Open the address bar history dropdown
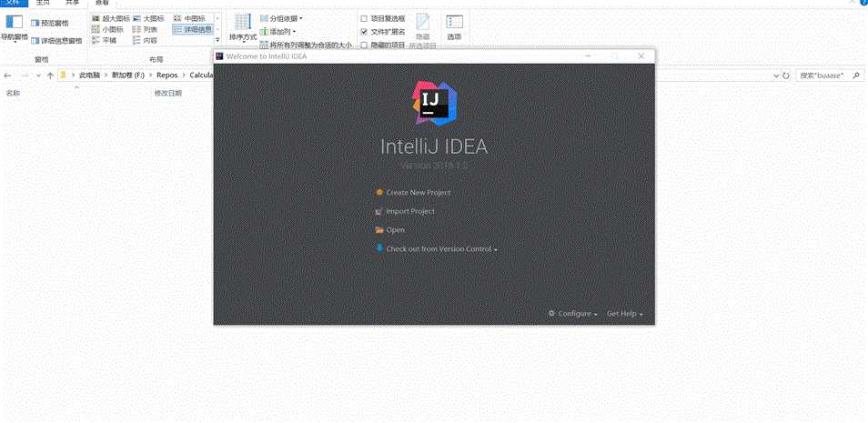The width and height of the screenshot is (868, 423). (x=776, y=76)
